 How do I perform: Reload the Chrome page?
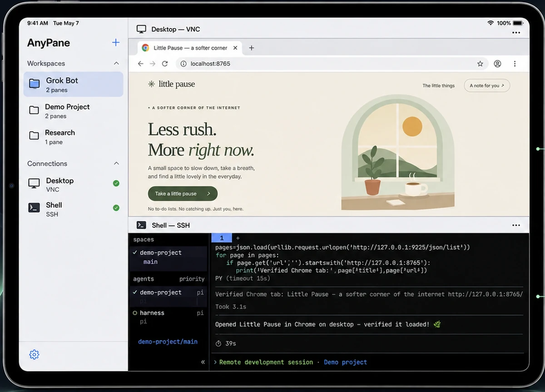165,64
